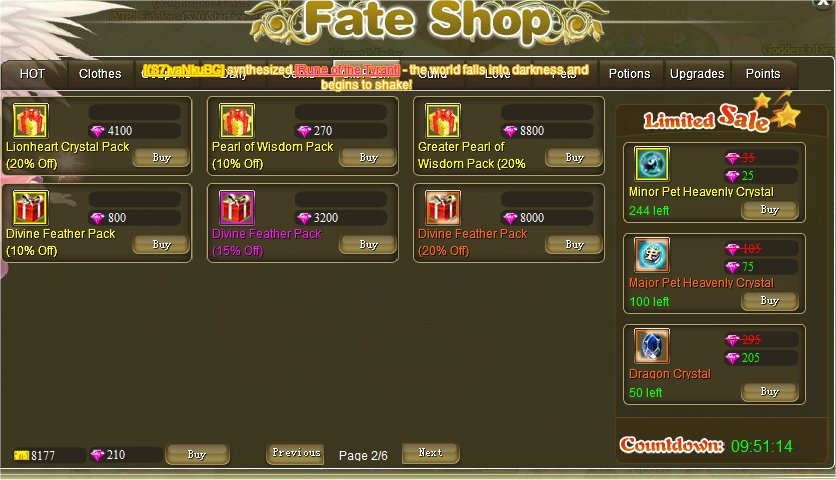Go to the Next shop page
This screenshot has height=480, width=836.
[430, 453]
